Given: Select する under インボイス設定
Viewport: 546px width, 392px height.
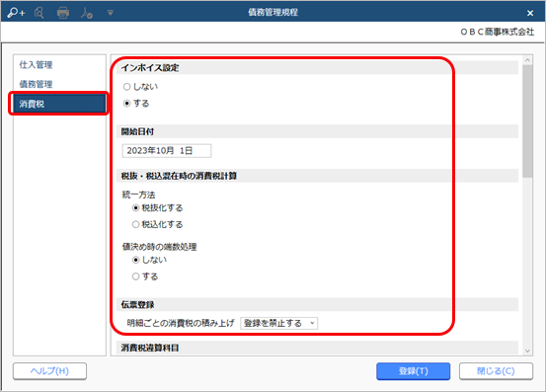Looking at the screenshot, I should click(x=136, y=104).
